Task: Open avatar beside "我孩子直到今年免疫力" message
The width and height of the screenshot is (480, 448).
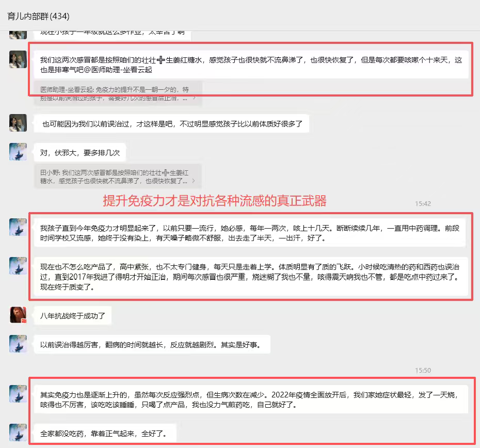Action: (x=18, y=227)
